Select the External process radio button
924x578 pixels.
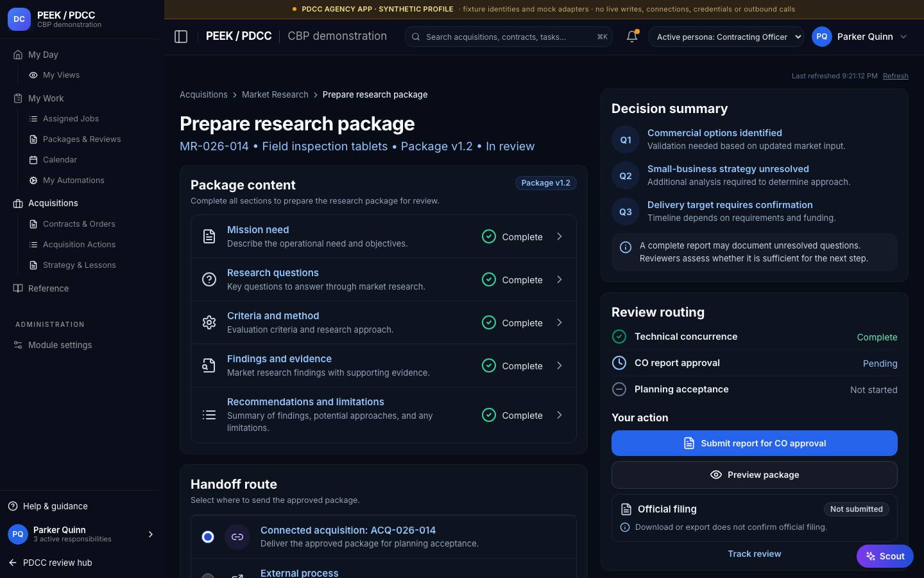pyautogui.click(x=208, y=575)
